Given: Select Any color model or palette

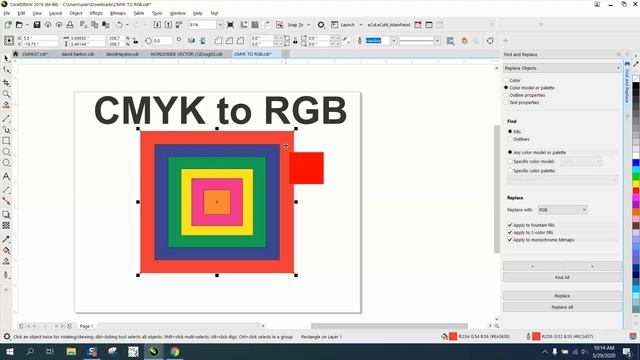Looking at the screenshot, I should pos(537,152).
